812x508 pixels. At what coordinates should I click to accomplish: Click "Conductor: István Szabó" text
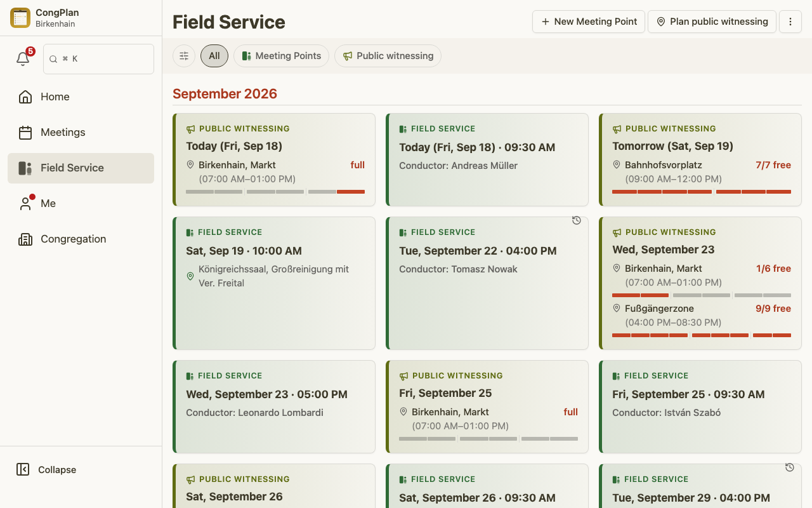(x=666, y=413)
